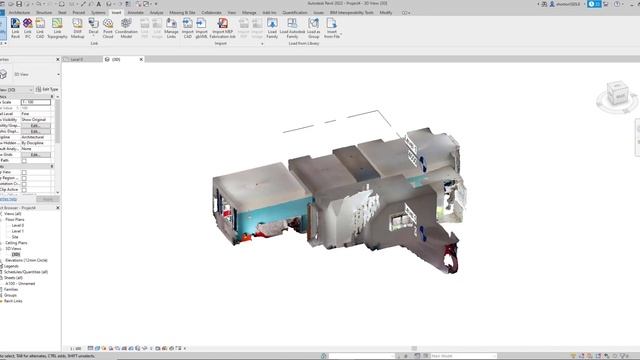Image resolution: width=640 pixels, height=360 pixels.
Task: Click the View Scale input field
Action: pos(36,102)
